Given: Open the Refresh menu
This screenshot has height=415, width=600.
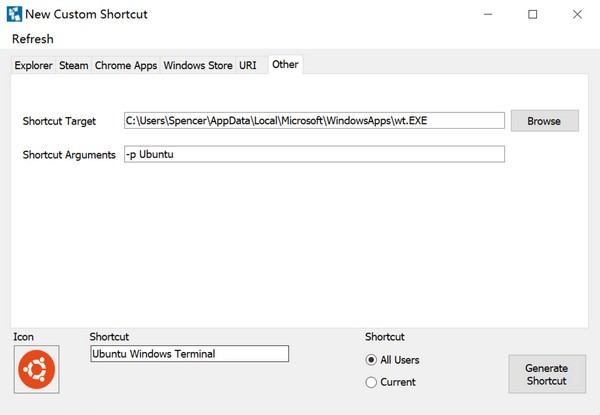Looking at the screenshot, I should (x=33, y=39).
